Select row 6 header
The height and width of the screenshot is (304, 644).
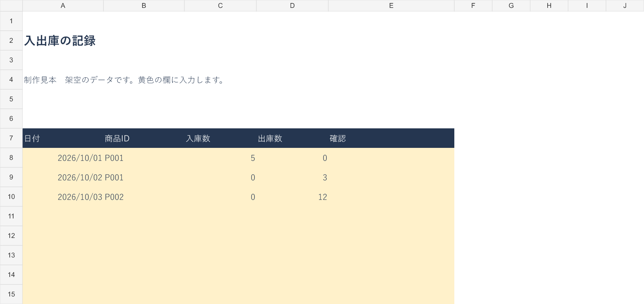(x=11, y=119)
